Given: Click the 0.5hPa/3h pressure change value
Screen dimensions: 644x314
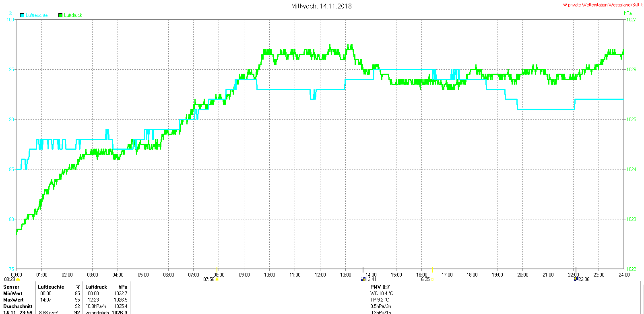Looking at the screenshot, I should pyautogui.click(x=381, y=306).
